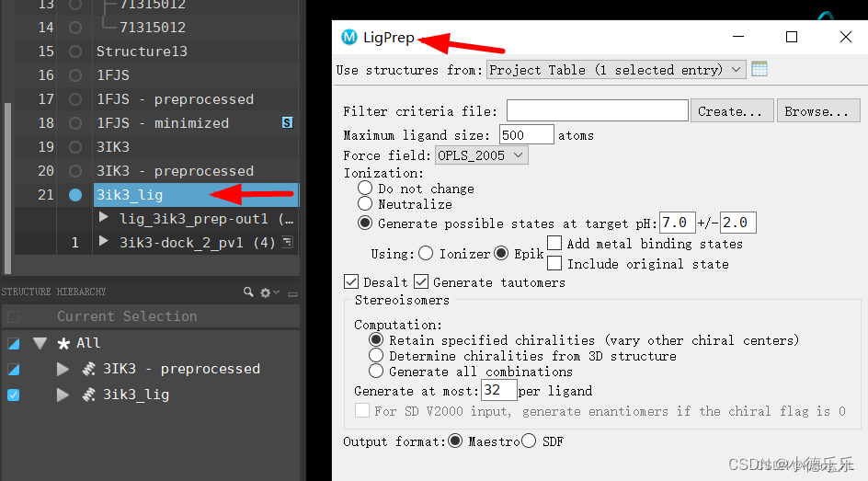Toggle inclusion circle for 1FJS row 16
Screen dimensions: 868x481
point(75,75)
